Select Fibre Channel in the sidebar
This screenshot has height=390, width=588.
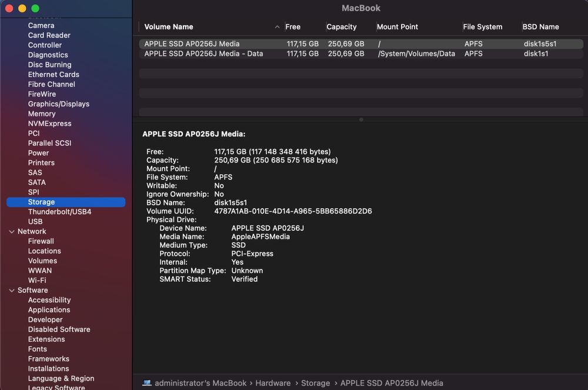tap(51, 84)
